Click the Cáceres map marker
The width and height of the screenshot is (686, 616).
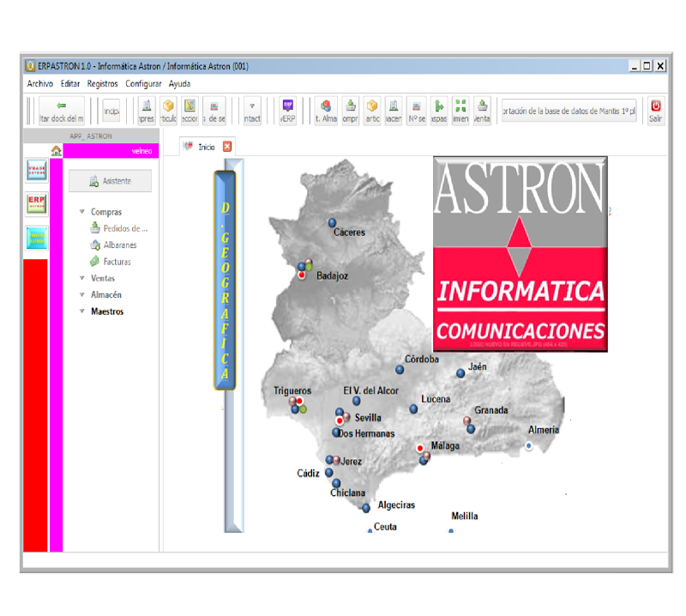(x=332, y=223)
